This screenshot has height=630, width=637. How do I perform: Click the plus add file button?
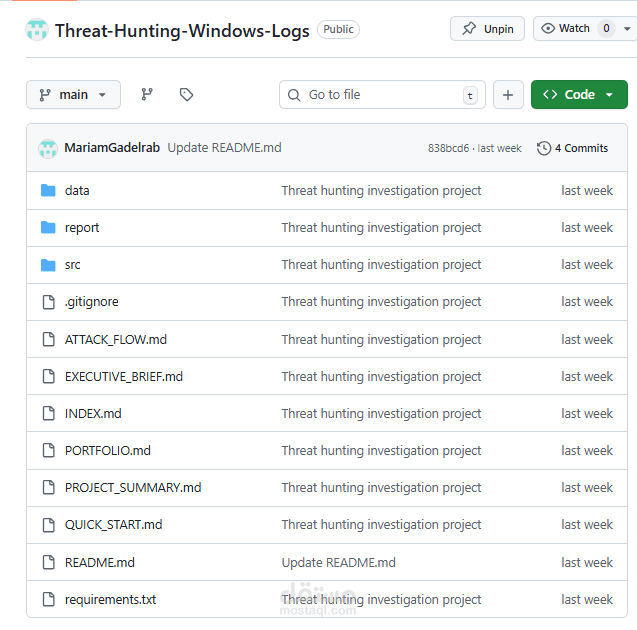click(x=508, y=95)
